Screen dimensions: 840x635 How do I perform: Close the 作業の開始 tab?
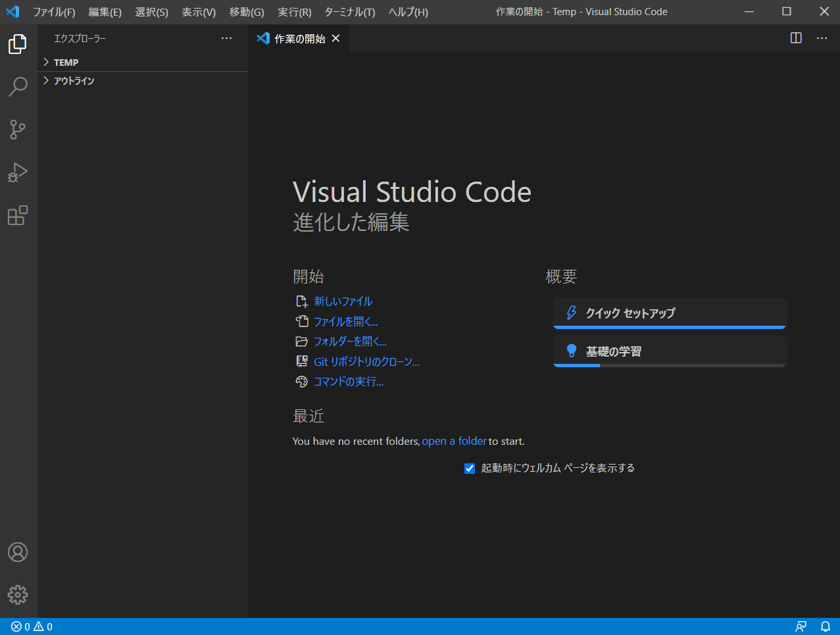pos(335,38)
